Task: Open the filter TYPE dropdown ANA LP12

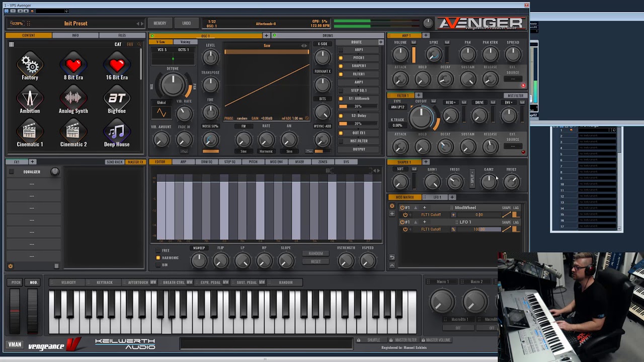Action: click(398, 107)
